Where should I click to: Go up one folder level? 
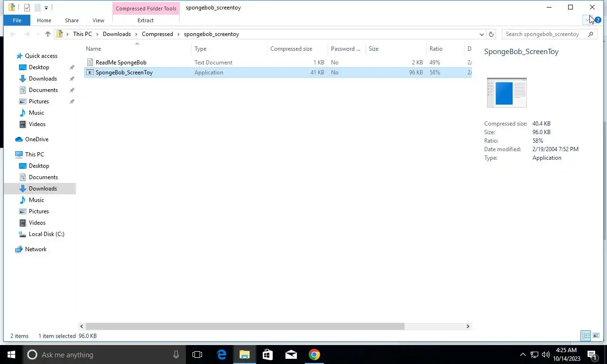48,34
